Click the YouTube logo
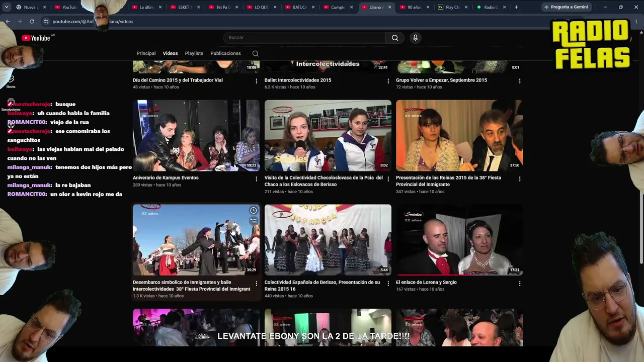 (x=36, y=38)
